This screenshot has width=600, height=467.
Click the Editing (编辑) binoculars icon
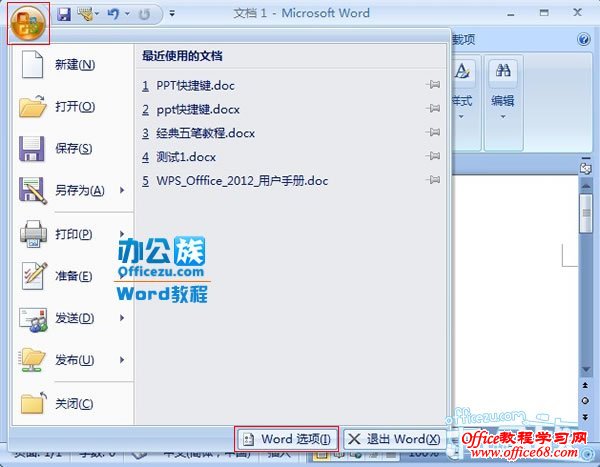coord(503,71)
